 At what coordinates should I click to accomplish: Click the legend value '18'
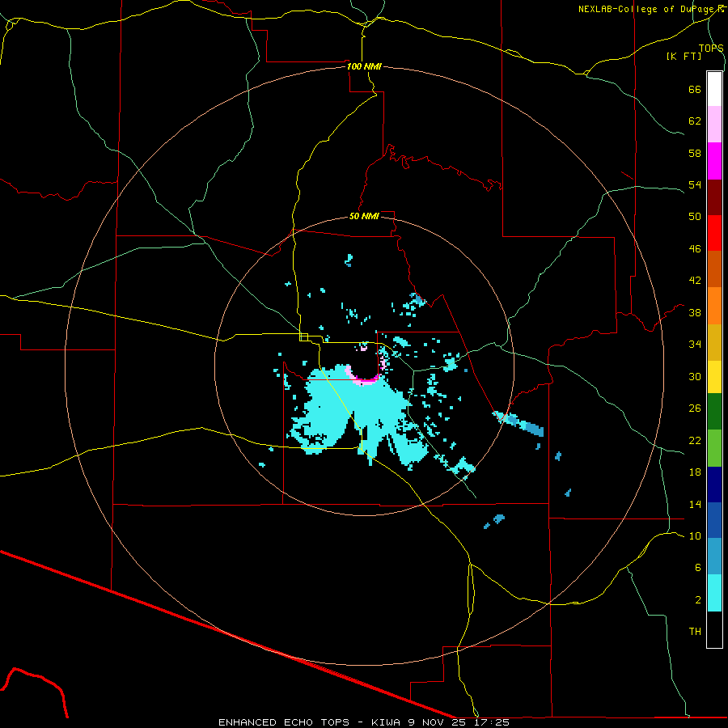[695, 472]
